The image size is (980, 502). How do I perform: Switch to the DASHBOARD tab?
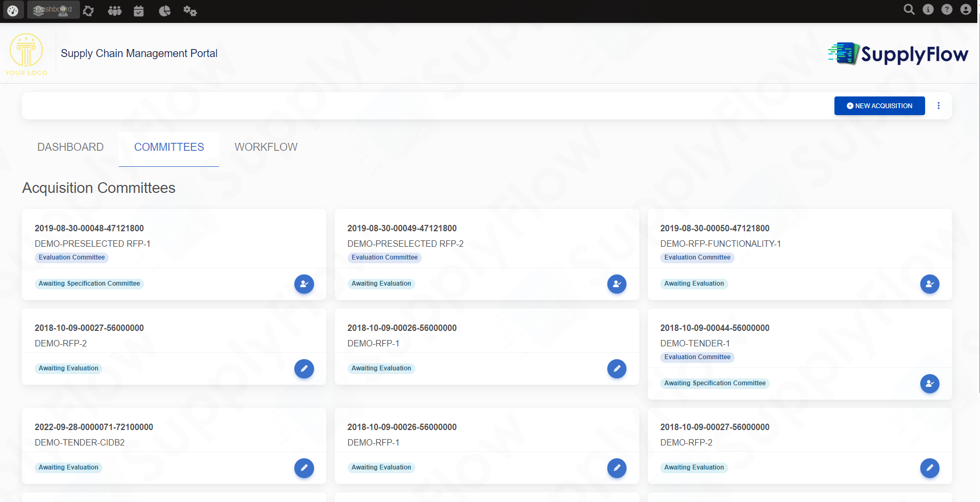pyautogui.click(x=70, y=148)
